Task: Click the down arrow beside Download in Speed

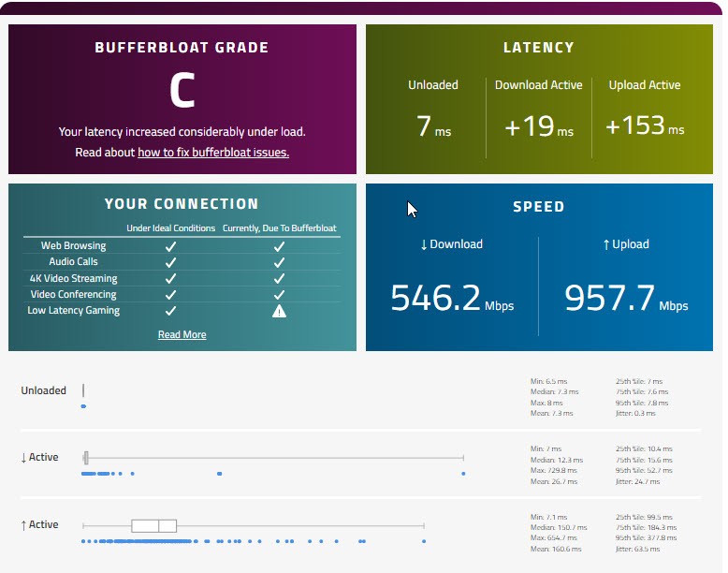Action: click(x=424, y=244)
